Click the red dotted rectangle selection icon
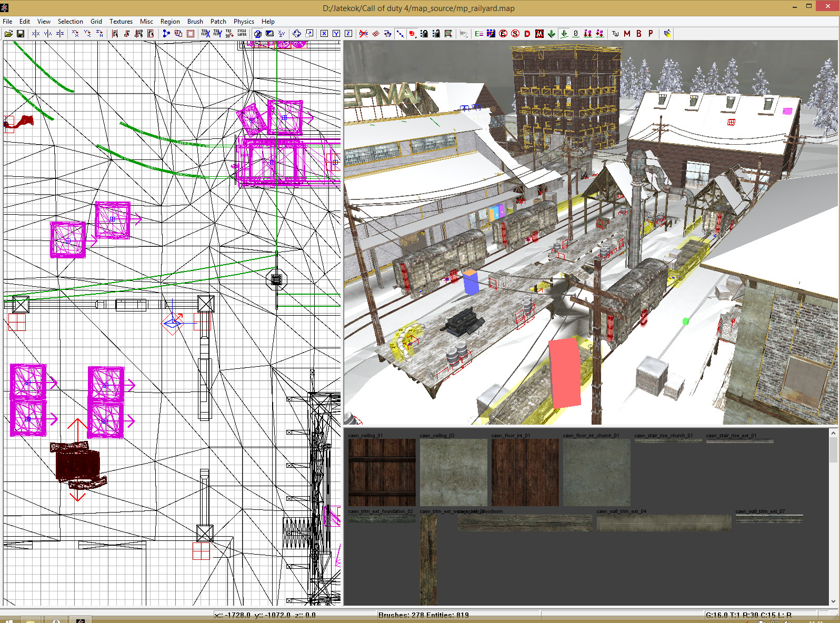Image resolution: width=840 pixels, height=623 pixels. coord(191,34)
